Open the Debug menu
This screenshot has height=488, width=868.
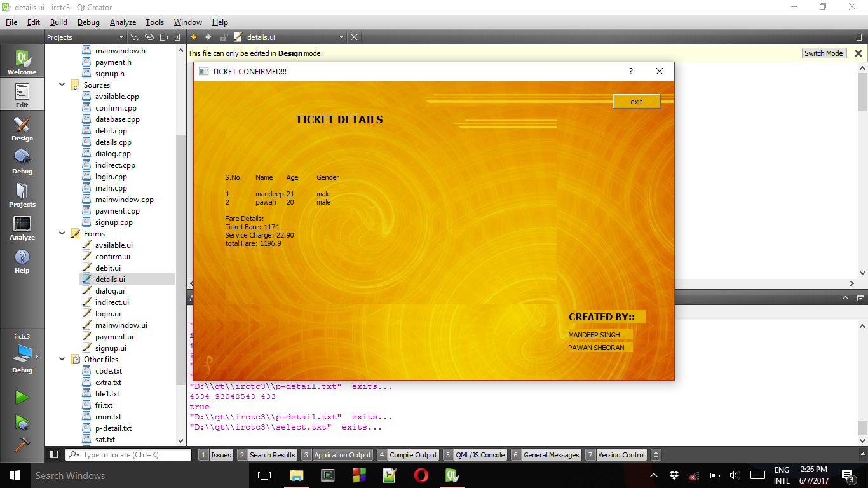[x=88, y=22]
